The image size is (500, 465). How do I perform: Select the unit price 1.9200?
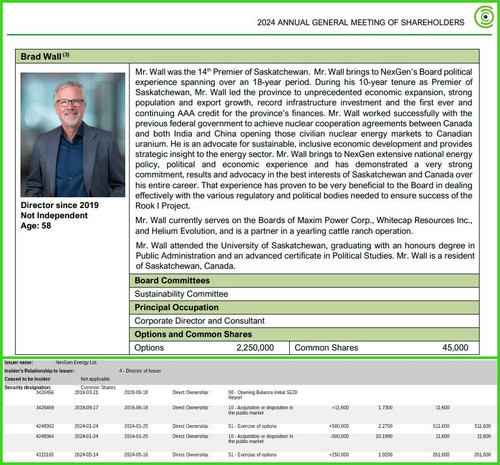coord(385,455)
